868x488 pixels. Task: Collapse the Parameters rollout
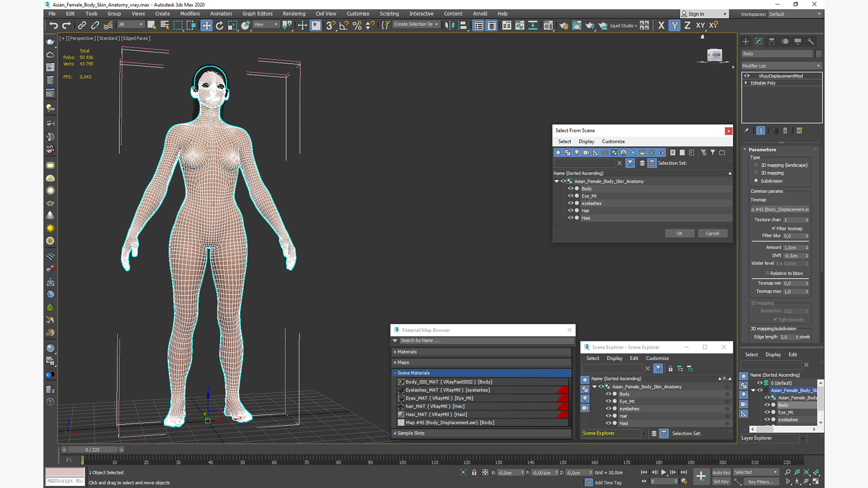745,150
